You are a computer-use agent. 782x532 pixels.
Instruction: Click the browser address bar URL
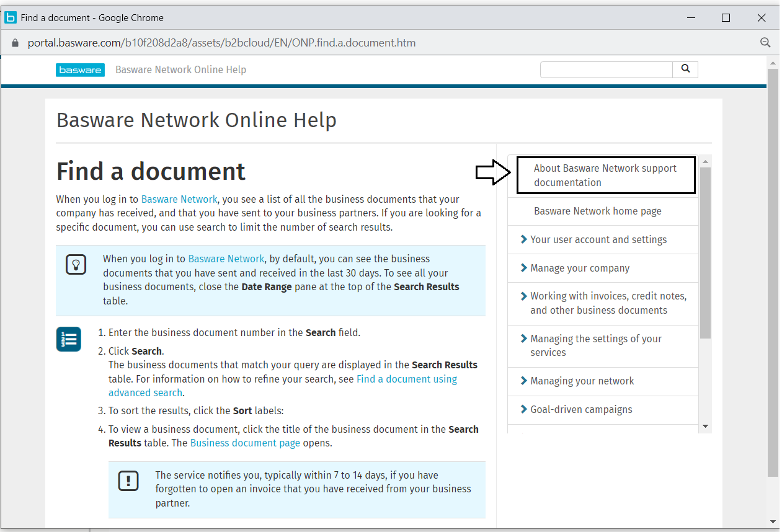tap(221, 43)
